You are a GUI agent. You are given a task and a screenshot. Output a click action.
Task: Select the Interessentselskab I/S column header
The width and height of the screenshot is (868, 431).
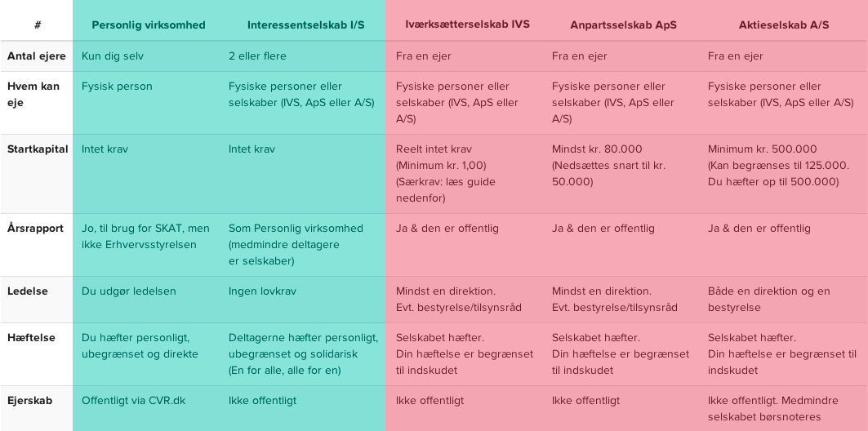305,25
